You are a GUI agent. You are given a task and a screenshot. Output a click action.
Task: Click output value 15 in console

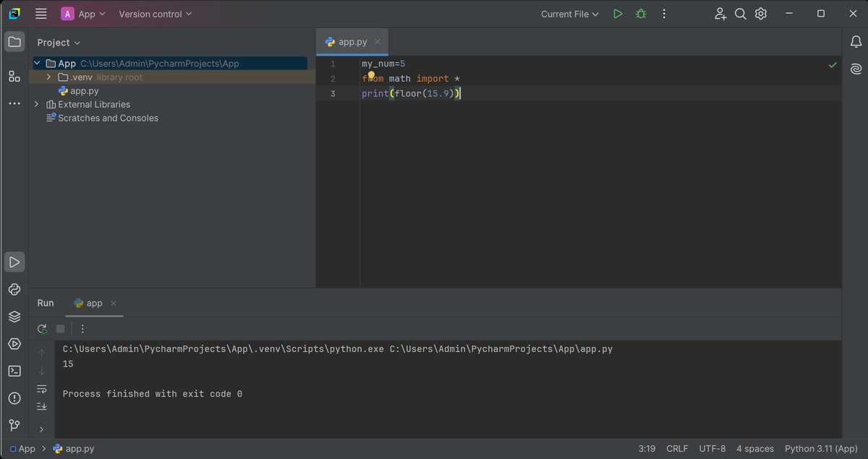(x=68, y=364)
